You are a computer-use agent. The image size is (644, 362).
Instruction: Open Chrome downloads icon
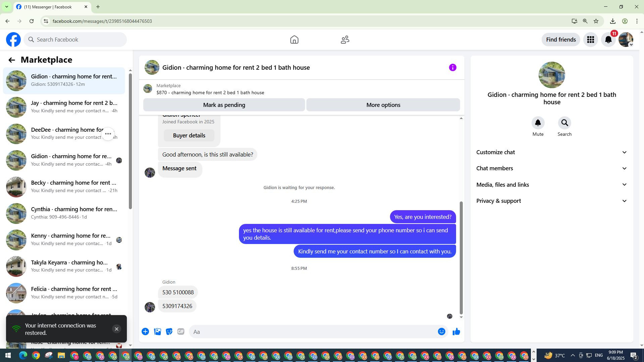(613, 21)
